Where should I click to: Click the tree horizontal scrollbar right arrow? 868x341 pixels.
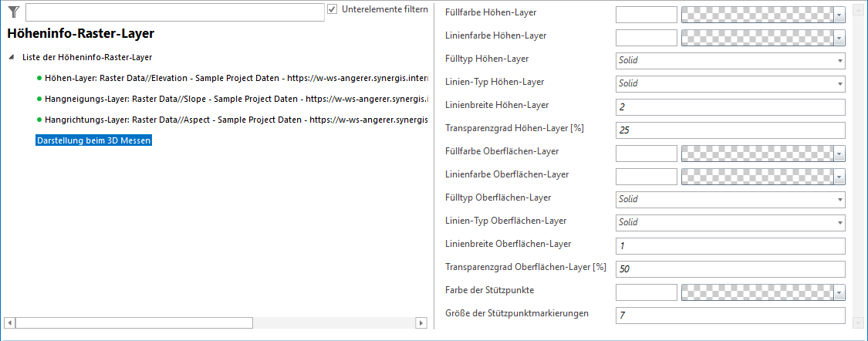pyautogui.click(x=420, y=322)
